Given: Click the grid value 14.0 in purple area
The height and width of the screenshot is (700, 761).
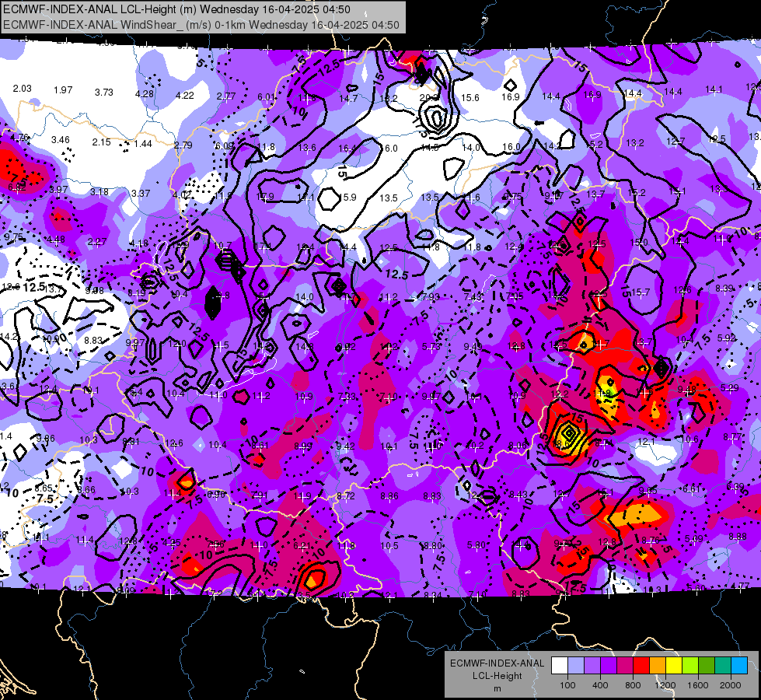Looking at the screenshot, I should pos(304,296).
